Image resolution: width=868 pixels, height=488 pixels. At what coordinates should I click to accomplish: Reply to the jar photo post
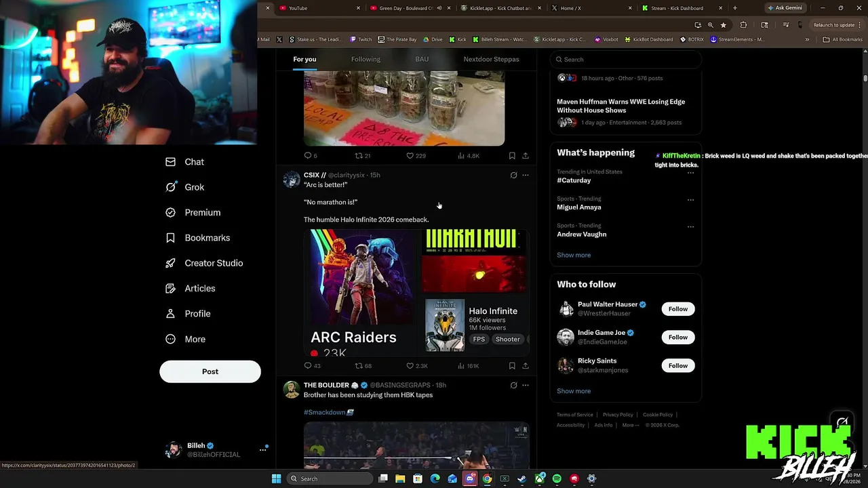point(311,156)
